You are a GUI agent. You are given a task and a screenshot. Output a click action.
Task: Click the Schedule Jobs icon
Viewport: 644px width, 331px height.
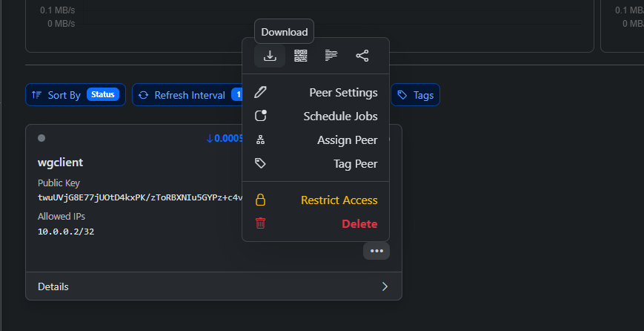click(x=261, y=116)
